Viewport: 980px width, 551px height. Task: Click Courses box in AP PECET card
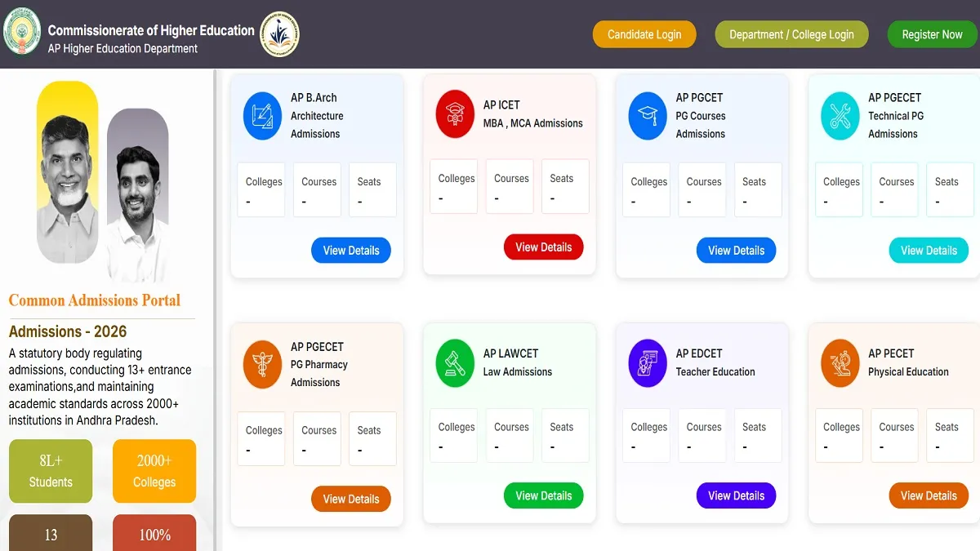point(895,436)
